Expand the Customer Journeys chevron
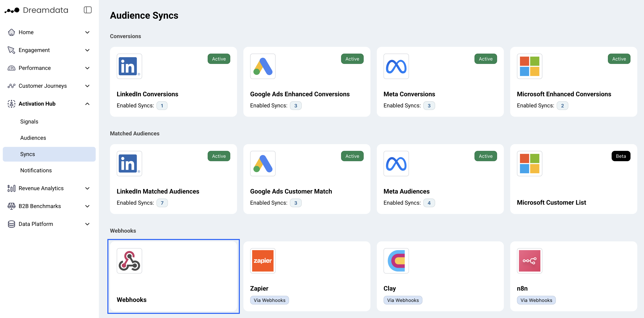This screenshot has width=644, height=318. coord(87,86)
